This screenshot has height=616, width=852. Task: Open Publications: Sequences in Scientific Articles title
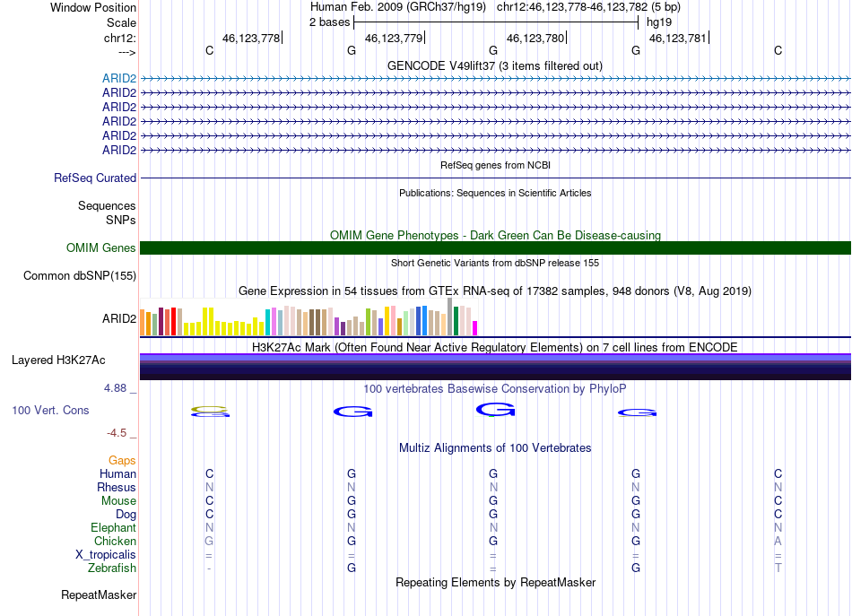[x=495, y=193]
